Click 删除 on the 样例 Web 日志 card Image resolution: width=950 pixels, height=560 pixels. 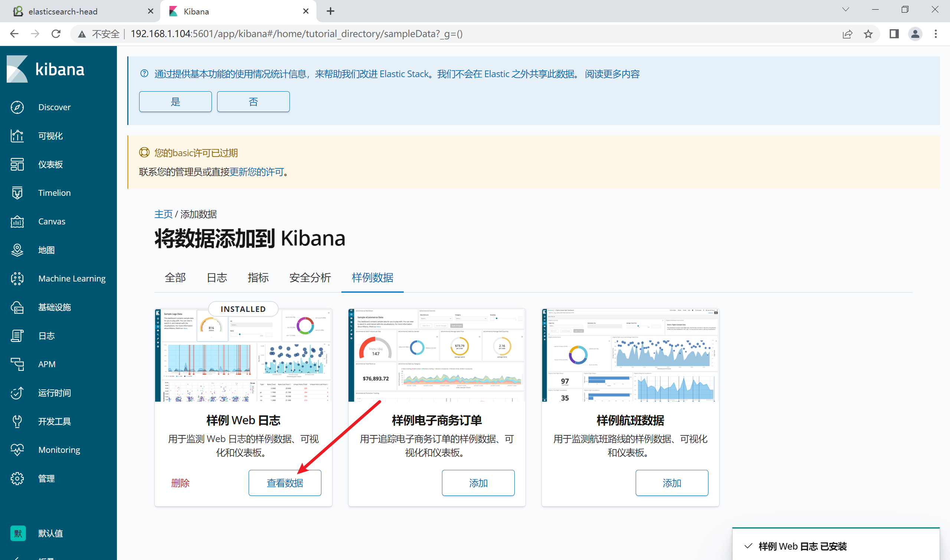pyautogui.click(x=180, y=483)
